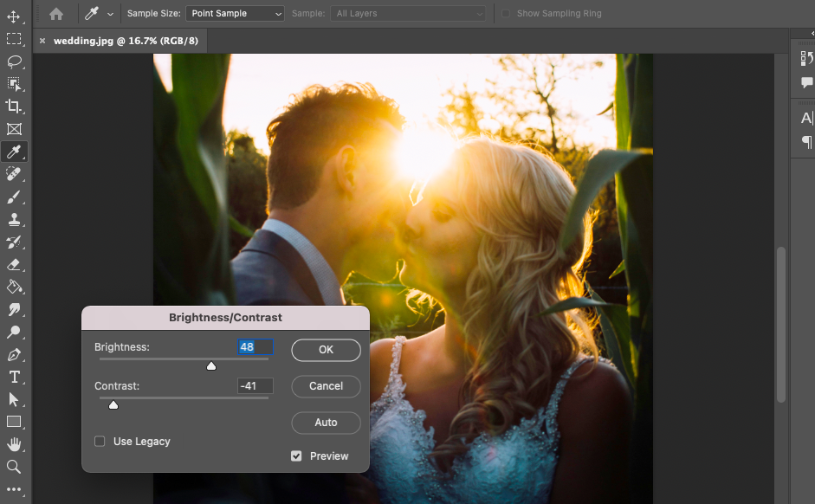Select the Eraser tool
This screenshot has width=815, height=504.
point(14,264)
